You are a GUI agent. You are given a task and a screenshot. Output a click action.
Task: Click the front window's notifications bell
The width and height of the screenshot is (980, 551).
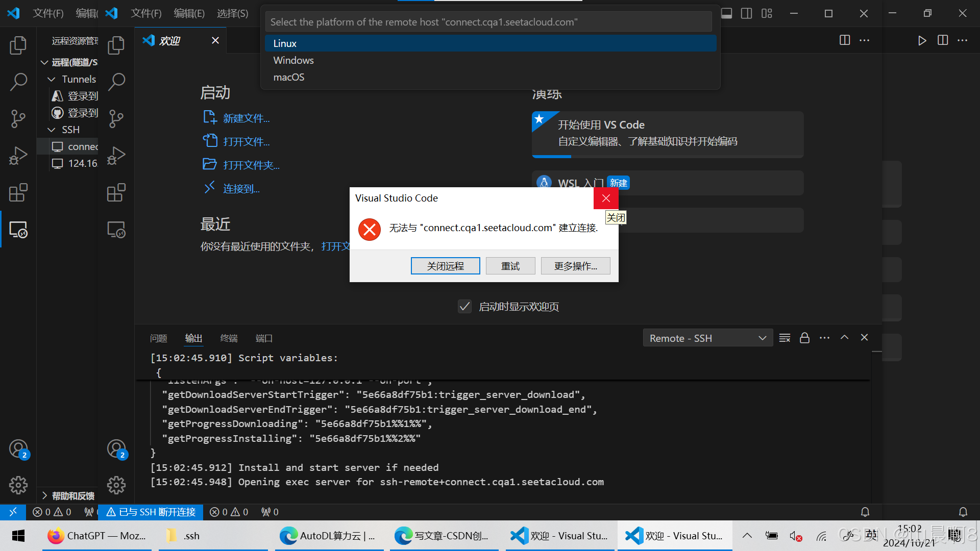[865, 512]
